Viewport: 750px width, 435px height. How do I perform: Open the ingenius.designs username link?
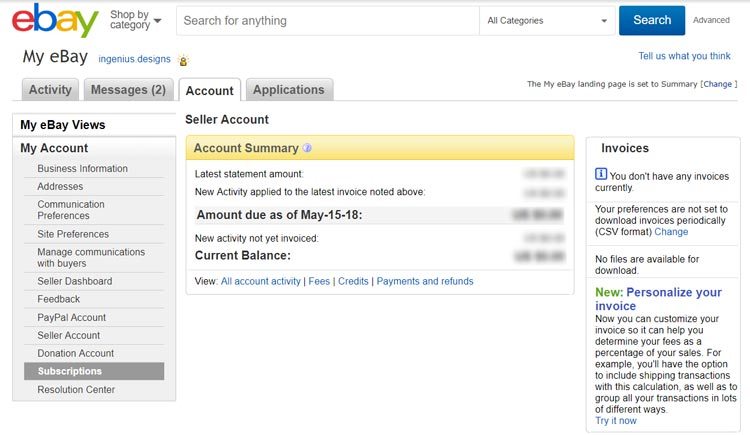pyautogui.click(x=134, y=59)
